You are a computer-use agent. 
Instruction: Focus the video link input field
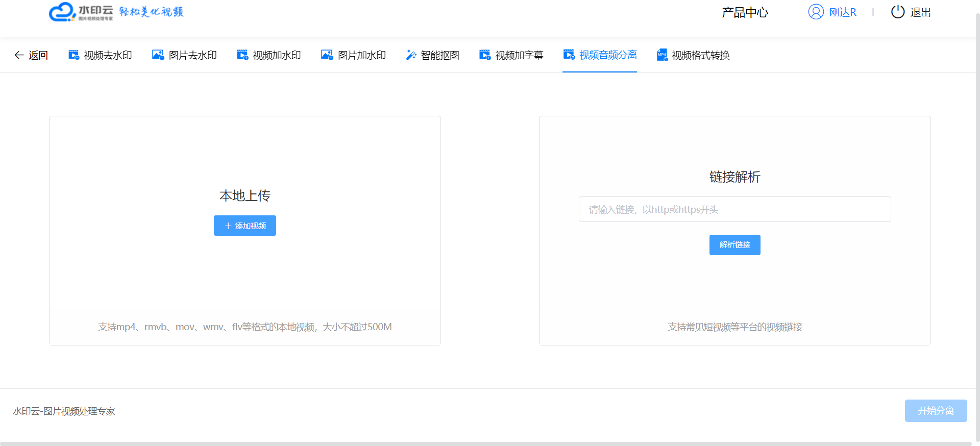pyautogui.click(x=735, y=209)
